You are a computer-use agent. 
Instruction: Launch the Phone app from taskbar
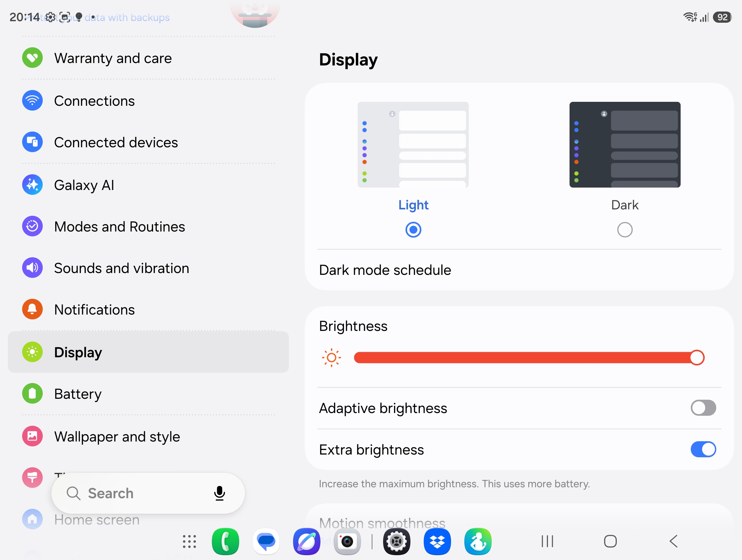pos(226,541)
